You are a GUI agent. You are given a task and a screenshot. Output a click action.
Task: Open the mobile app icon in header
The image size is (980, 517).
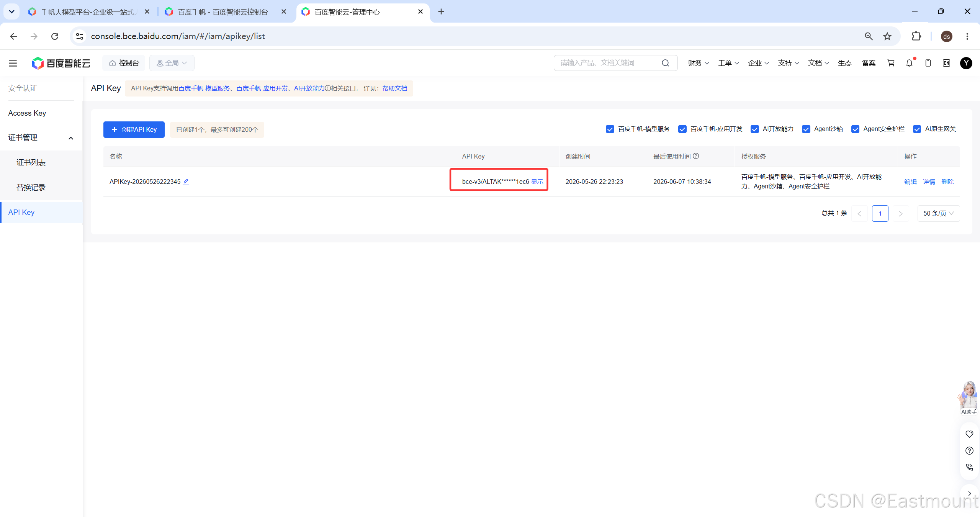tap(928, 63)
